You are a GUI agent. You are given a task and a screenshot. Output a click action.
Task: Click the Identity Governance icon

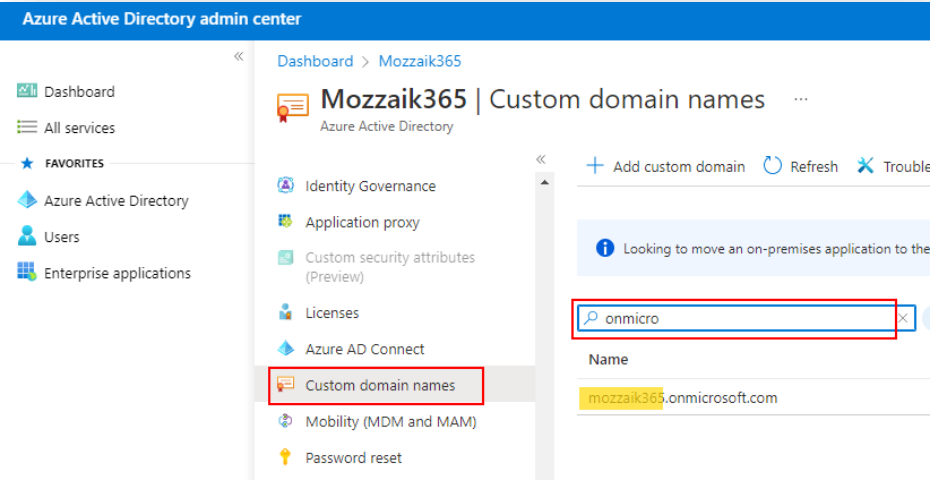pos(286,185)
